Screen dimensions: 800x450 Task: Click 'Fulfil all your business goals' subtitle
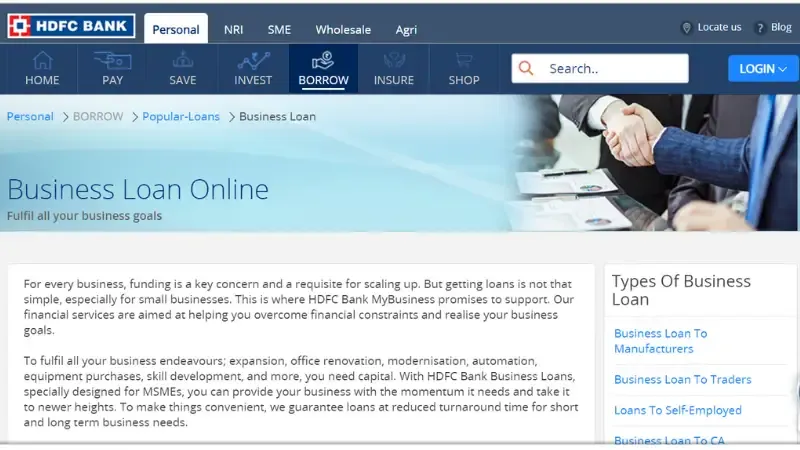(x=84, y=216)
